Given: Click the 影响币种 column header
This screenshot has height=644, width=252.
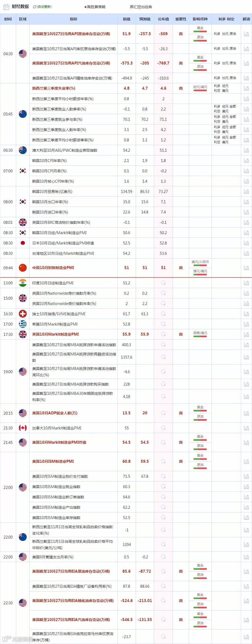Looking at the screenshot, I should point(200,19).
